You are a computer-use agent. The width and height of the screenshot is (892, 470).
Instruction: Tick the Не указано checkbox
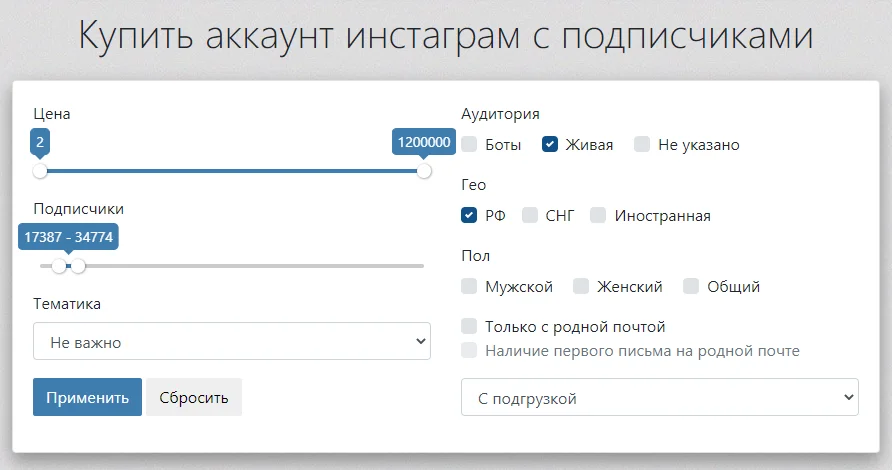642,144
